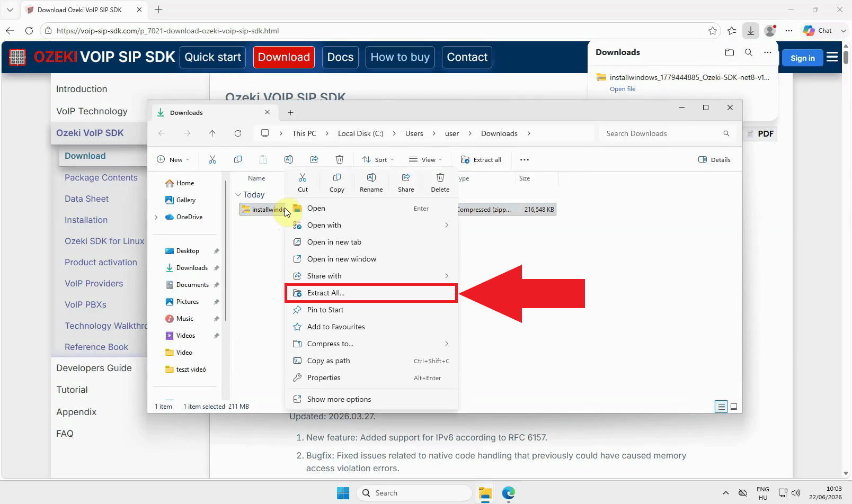
Task: Open the Sort dropdown in Explorer
Action: pyautogui.click(x=378, y=159)
